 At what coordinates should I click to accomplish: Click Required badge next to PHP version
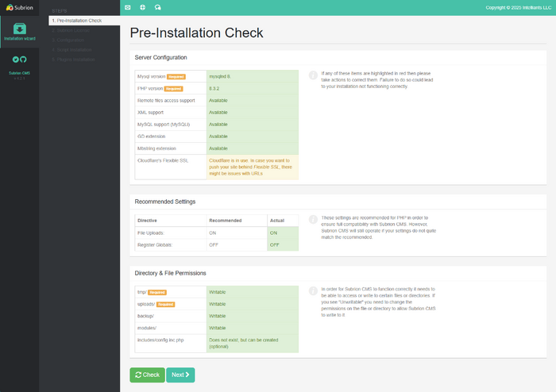click(173, 89)
